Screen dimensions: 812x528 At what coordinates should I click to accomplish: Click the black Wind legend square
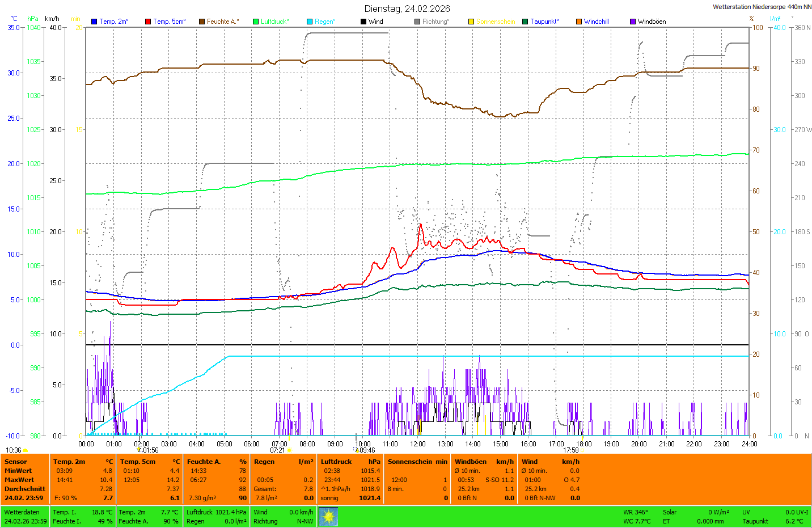363,22
